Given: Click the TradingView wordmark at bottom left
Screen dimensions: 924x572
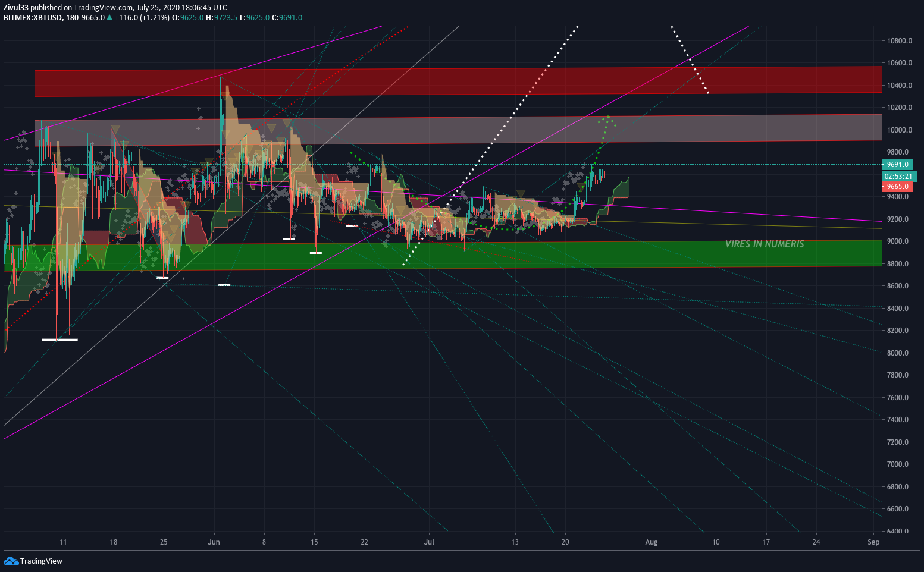Looking at the screenshot, I should pyautogui.click(x=41, y=561).
